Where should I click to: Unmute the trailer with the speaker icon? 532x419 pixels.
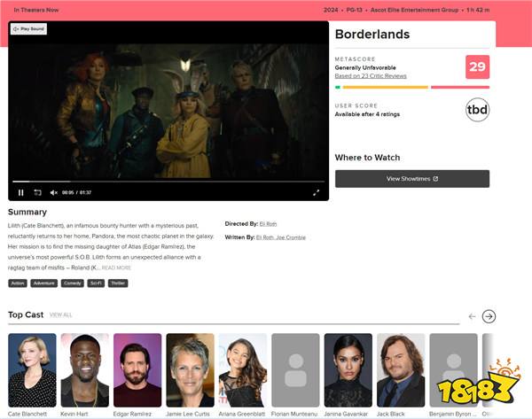[53, 192]
